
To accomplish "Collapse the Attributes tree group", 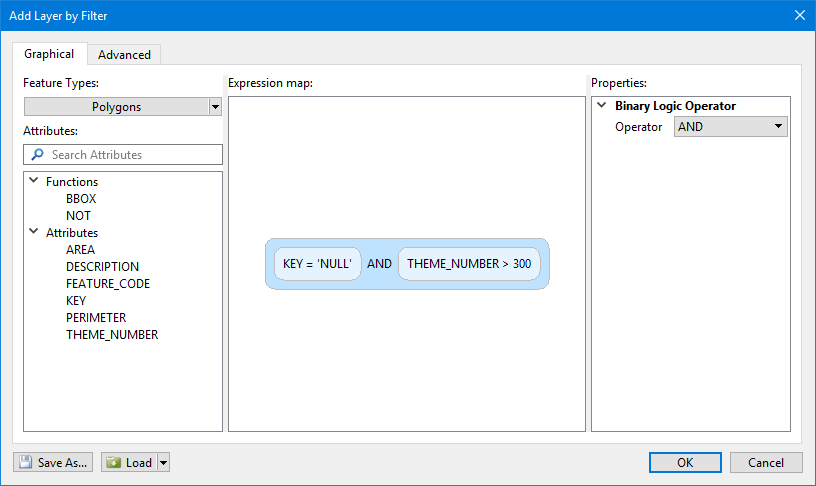I will [35, 232].
